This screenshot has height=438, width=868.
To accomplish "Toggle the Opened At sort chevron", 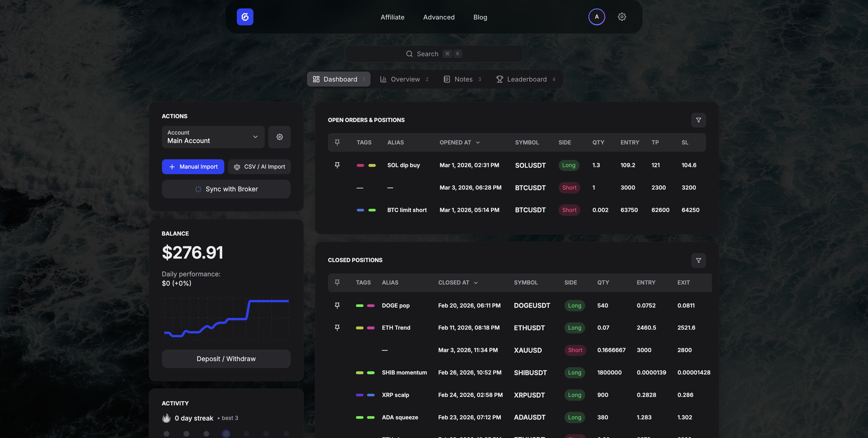I will [x=478, y=142].
